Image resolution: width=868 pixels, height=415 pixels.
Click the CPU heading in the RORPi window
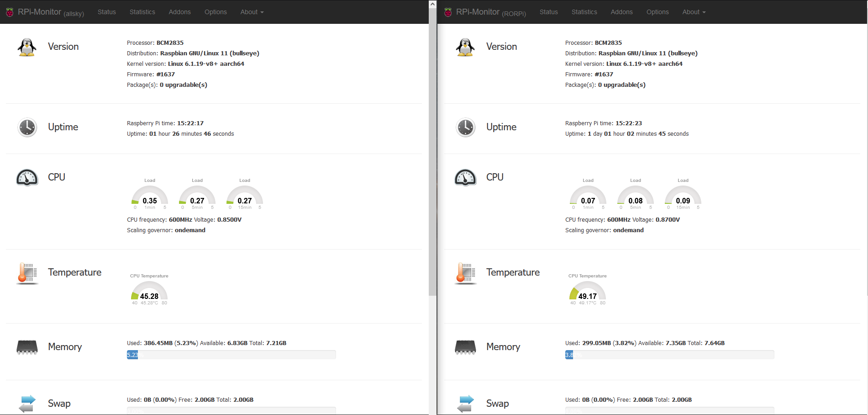tap(495, 177)
